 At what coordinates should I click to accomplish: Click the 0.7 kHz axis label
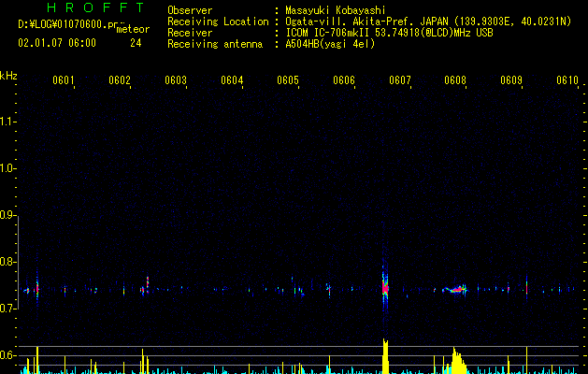point(7,309)
